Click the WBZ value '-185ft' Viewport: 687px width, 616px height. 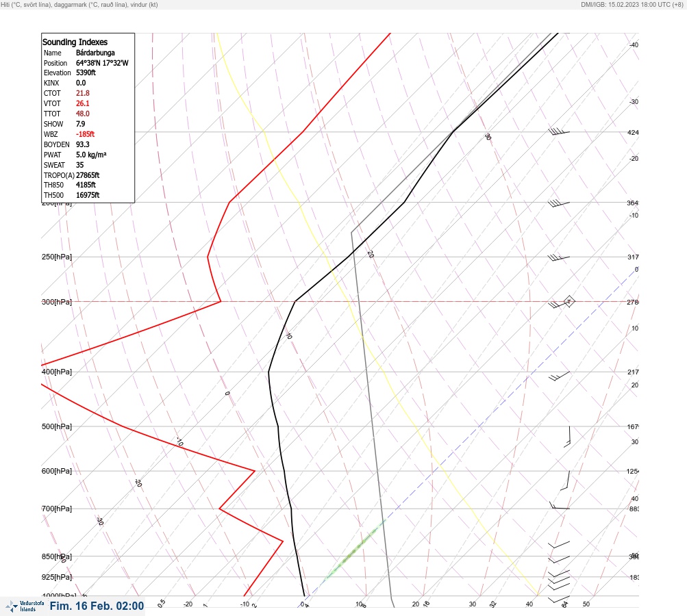(x=86, y=134)
